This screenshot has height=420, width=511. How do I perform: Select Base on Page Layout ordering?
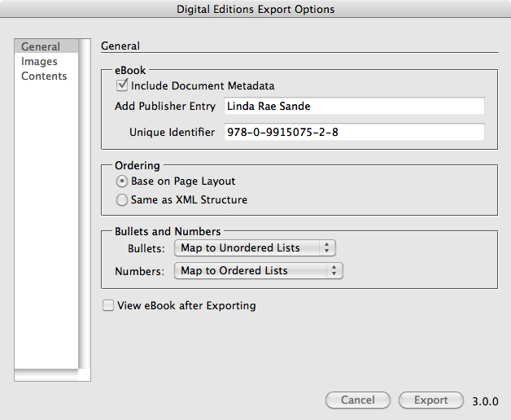123,182
